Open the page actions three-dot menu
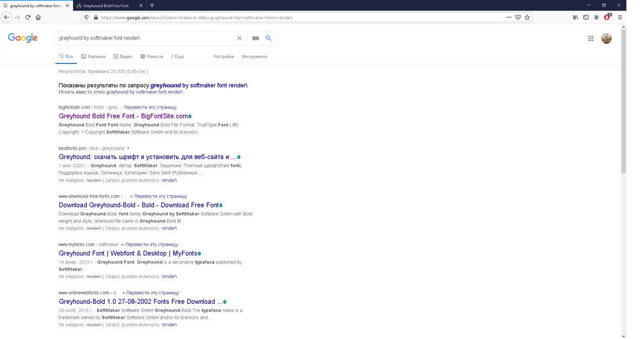 pyautogui.click(x=509, y=17)
